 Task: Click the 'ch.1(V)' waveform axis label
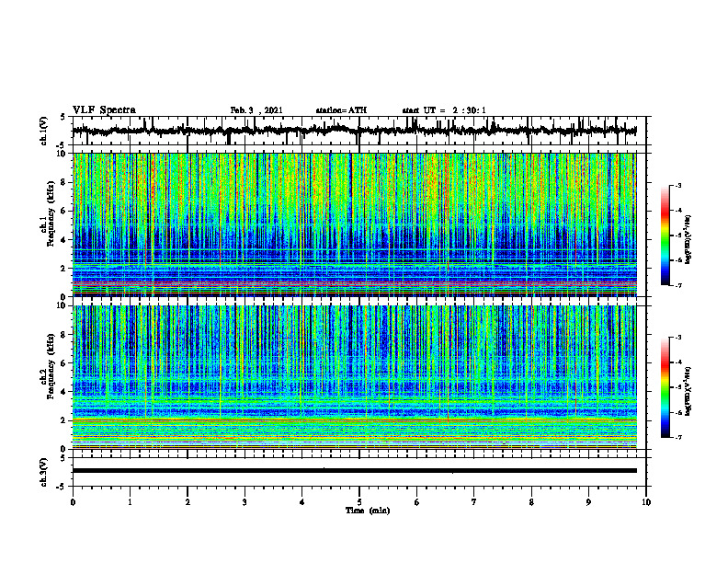tap(44, 131)
